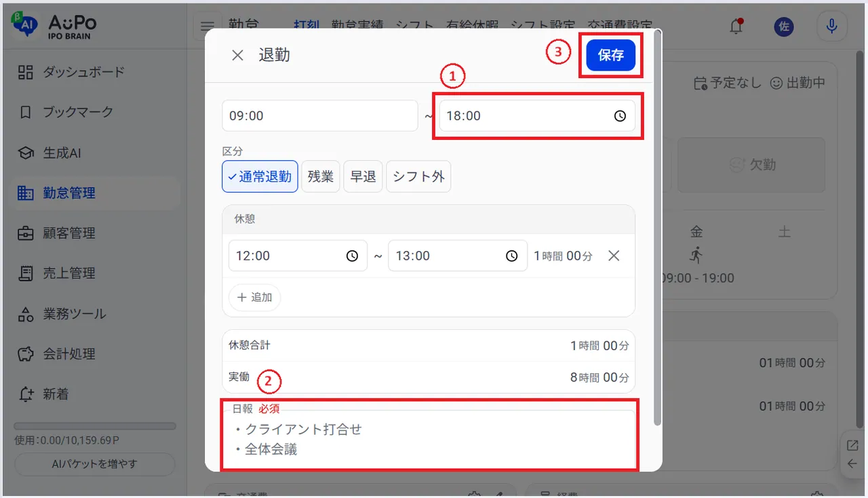Click the 09:00 - 19:00 Friday shift text

[697, 277]
